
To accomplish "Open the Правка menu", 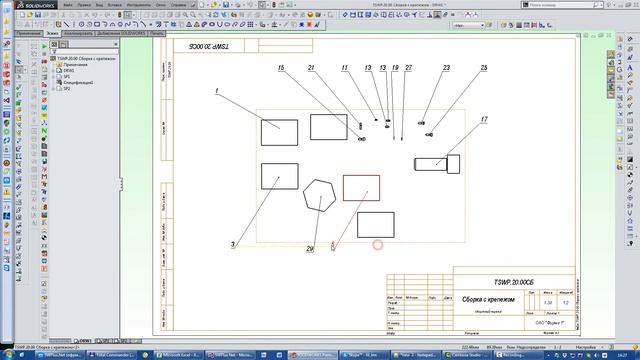I will (x=84, y=5).
